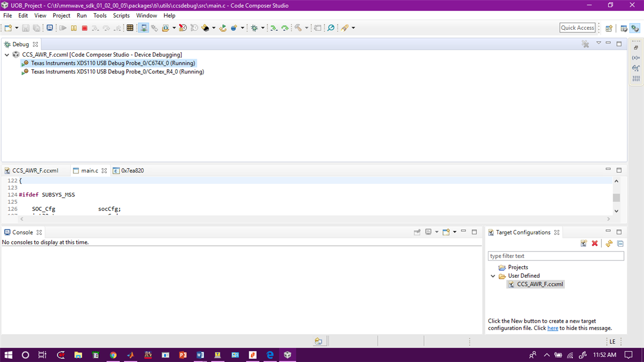Click the Windows Start button
This screenshot has height=362, width=644.
tap(8, 355)
